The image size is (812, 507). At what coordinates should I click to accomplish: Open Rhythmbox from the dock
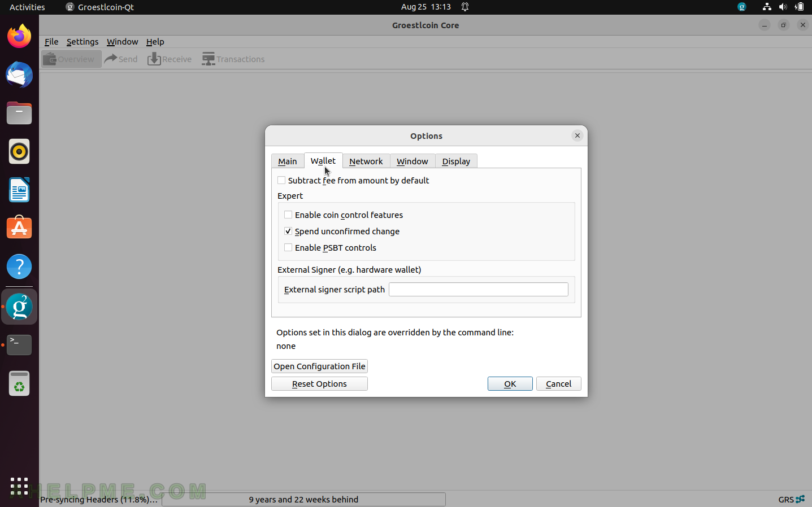coord(19,151)
